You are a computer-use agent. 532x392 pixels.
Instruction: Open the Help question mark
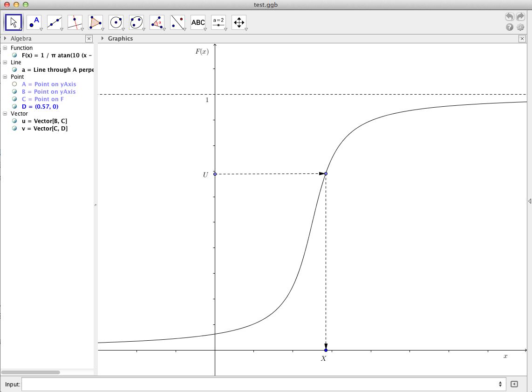tap(509, 27)
